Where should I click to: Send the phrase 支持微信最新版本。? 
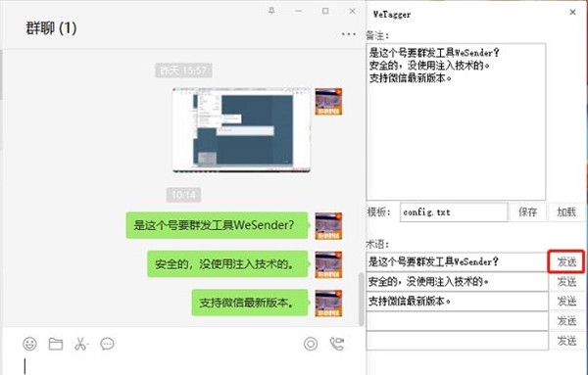point(566,301)
